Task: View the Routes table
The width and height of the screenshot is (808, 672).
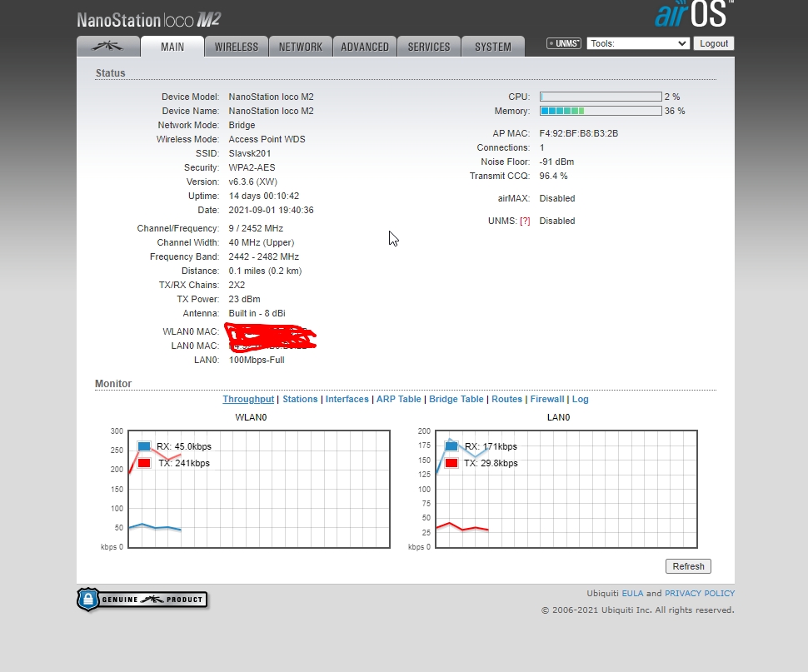Action: (x=507, y=399)
